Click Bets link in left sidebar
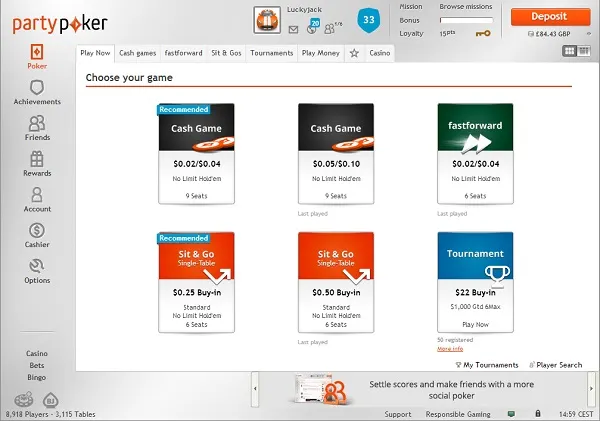The width and height of the screenshot is (600, 421). point(37,366)
